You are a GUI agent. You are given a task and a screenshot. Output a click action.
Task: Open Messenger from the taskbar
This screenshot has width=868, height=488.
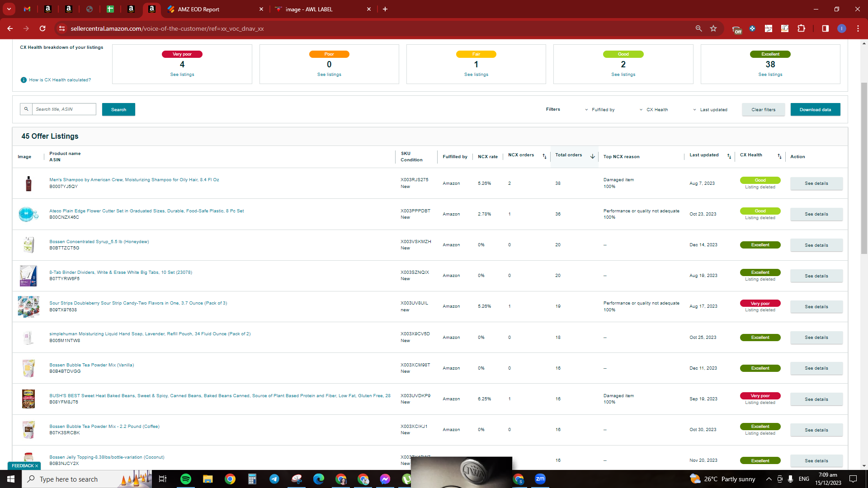385,479
